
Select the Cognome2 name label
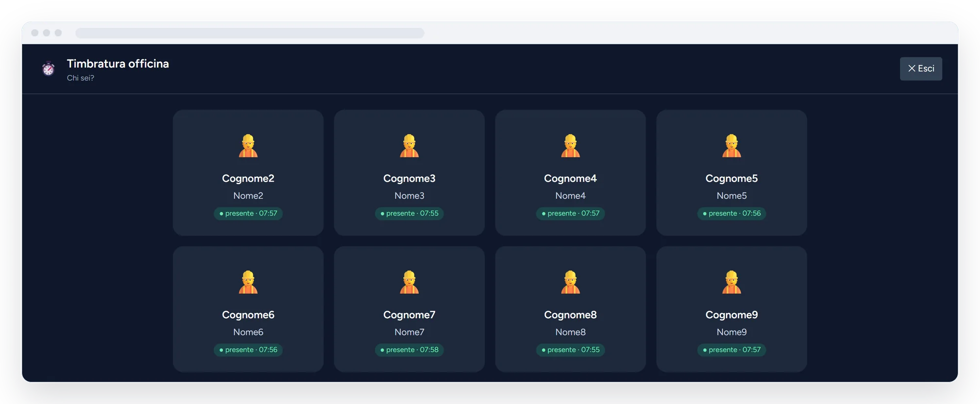248,178
